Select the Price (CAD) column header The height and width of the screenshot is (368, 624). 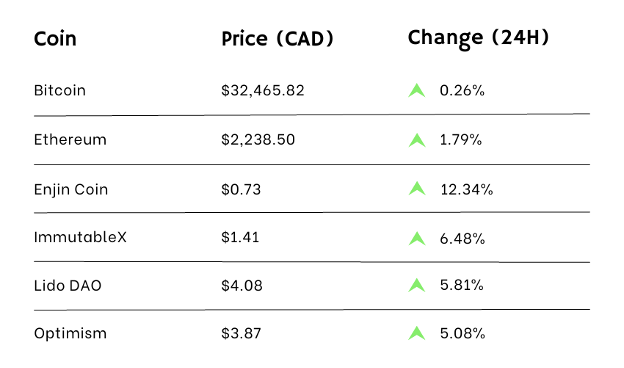click(x=277, y=39)
